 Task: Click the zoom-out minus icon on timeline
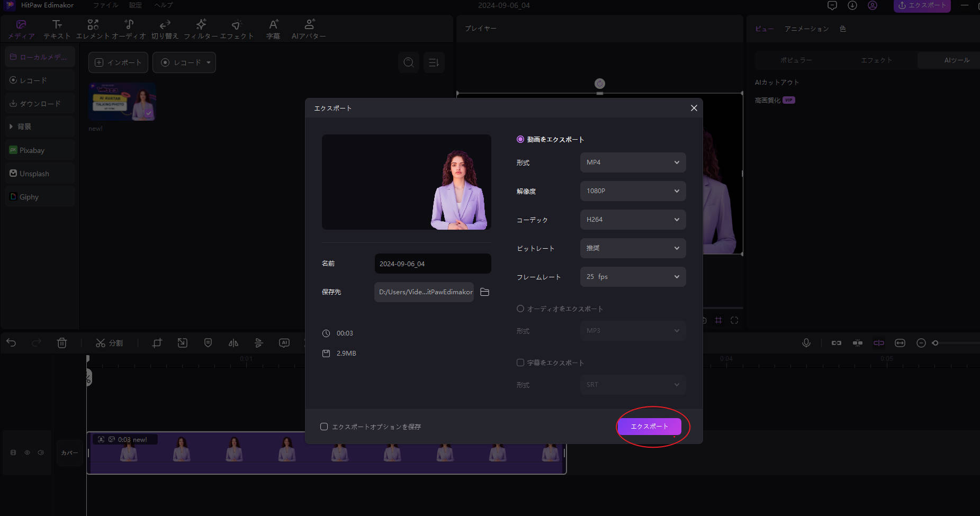tap(921, 343)
